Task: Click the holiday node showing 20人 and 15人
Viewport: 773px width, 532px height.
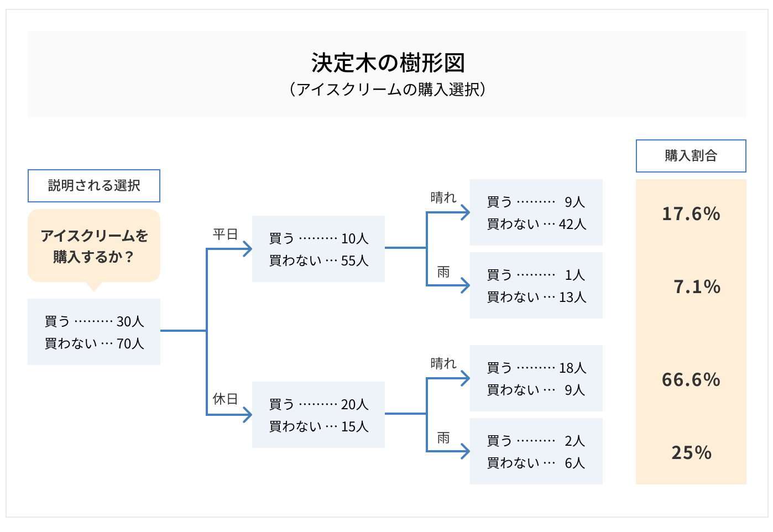Action: 318,415
